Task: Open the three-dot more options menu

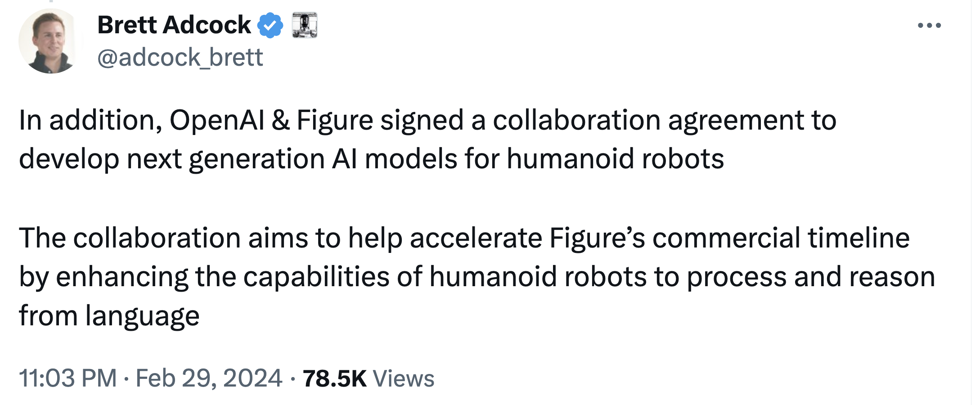Action: (929, 25)
